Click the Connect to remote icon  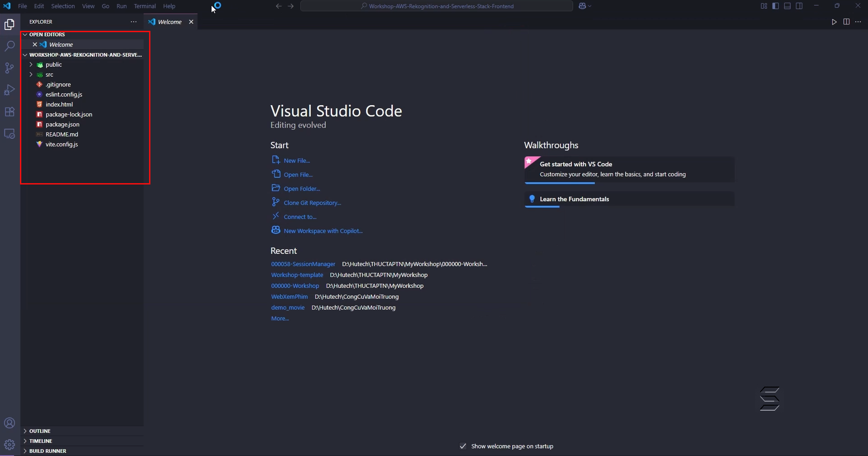click(275, 216)
